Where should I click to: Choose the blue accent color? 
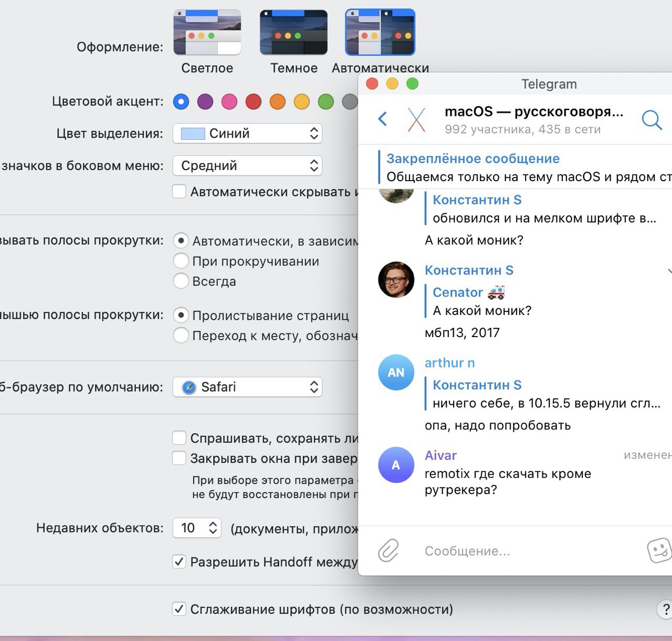181,101
